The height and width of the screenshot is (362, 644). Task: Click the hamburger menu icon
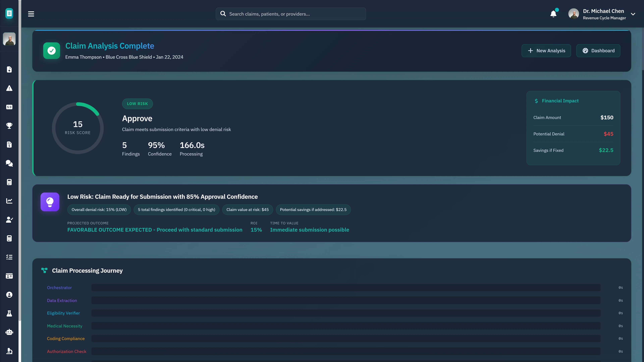coord(31,14)
